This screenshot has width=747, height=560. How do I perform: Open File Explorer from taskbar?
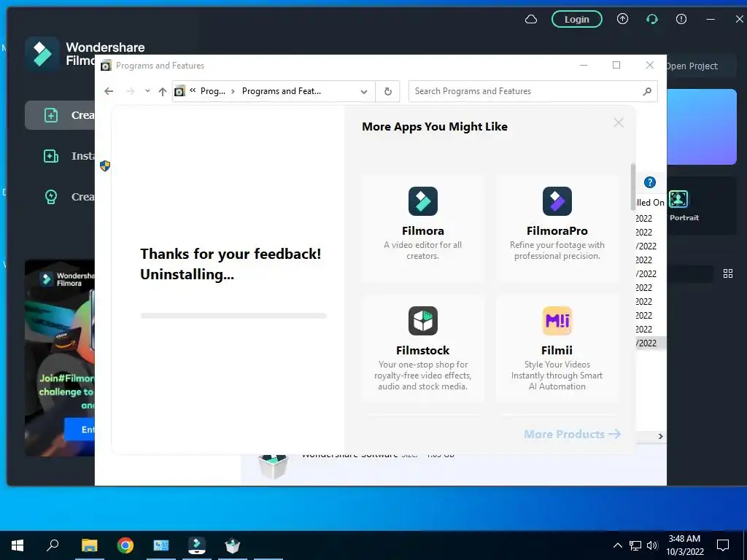tap(89, 545)
